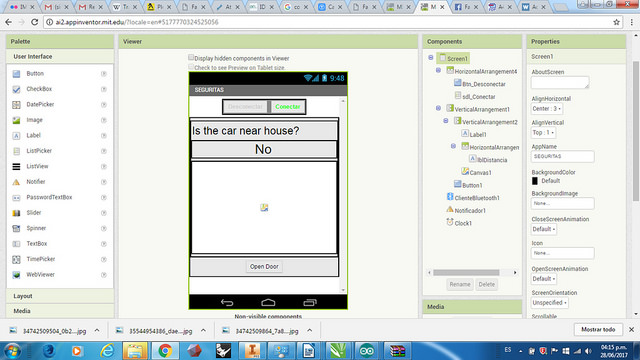
Task: Open help icon for Button component
Action: tap(104, 74)
